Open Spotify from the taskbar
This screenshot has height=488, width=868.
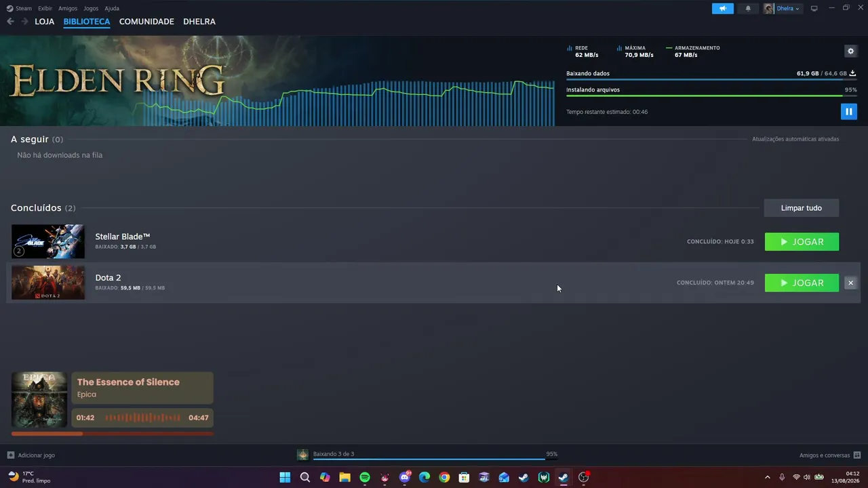tap(365, 477)
